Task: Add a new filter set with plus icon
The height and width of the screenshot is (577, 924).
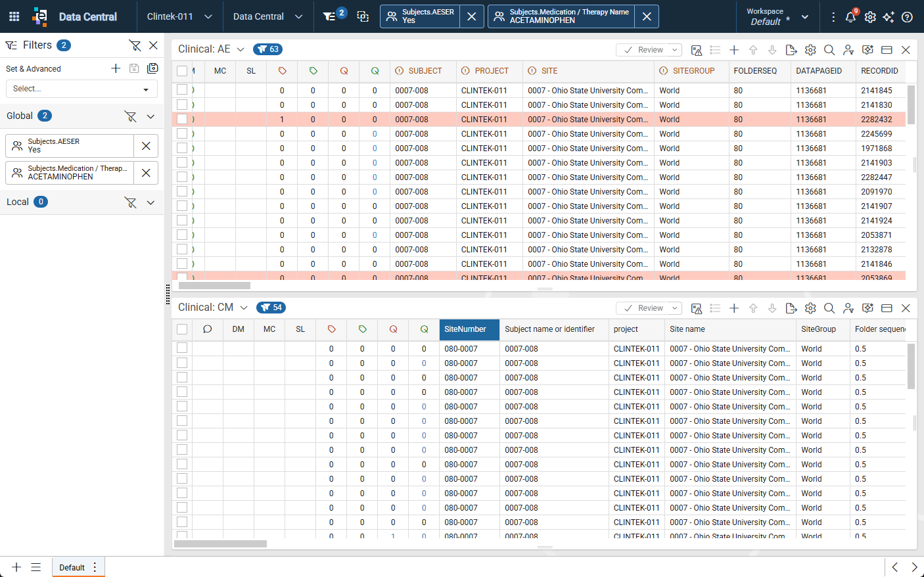Action: click(116, 68)
